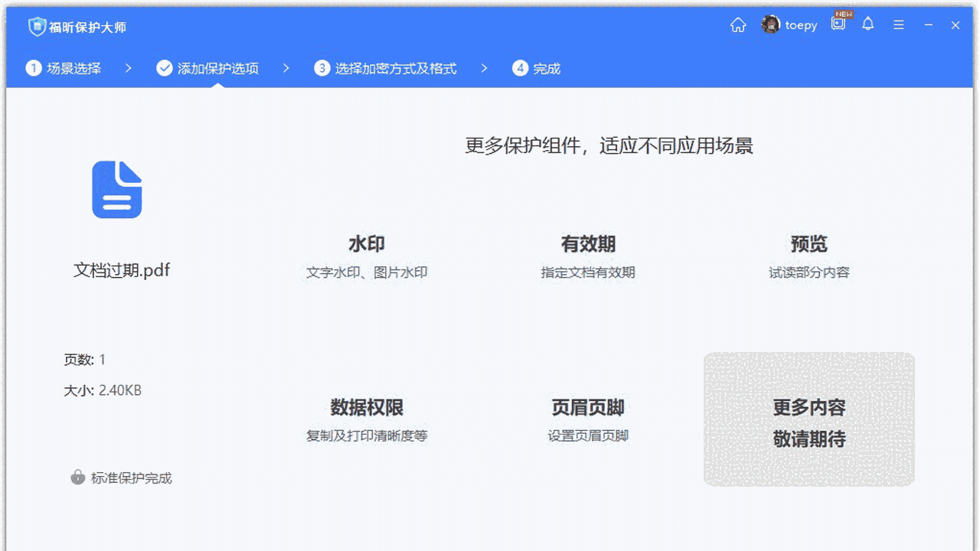The height and width of the screenshot is (551, 980).
Task: Click the home icon in the title bar
Action: click(737, 25)
